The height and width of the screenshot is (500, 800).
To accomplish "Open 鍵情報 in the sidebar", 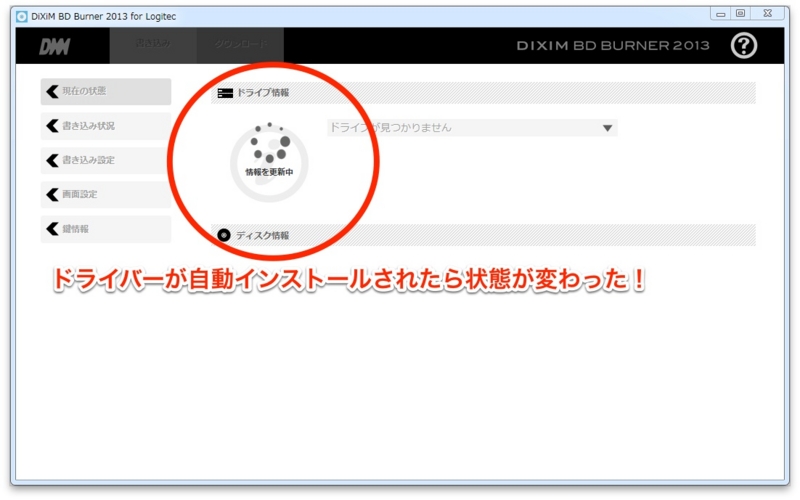I will 106,229.
